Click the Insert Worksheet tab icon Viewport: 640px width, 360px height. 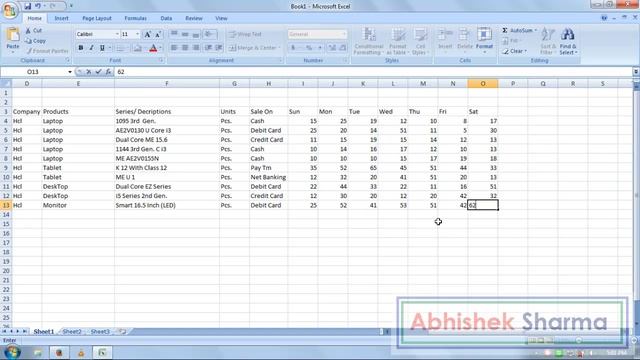pos(122,332)
